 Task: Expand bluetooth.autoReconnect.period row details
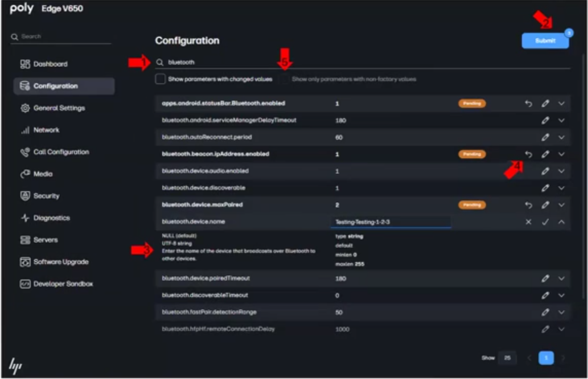(x=561, y=137)
